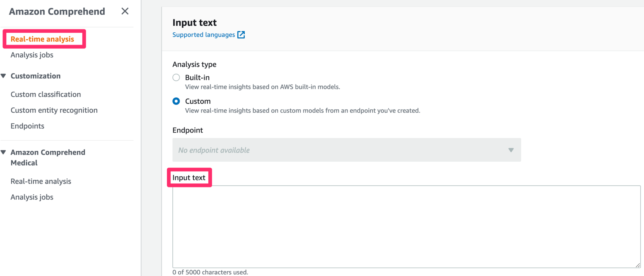This screenshot has height=276, width=644.
Task: Grab the text area resize handle
Action: click(638, 265)
